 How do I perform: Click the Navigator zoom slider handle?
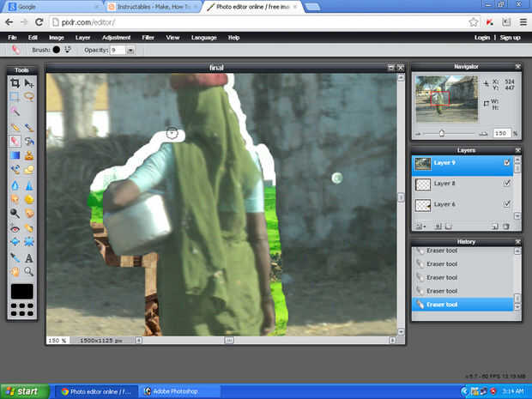(441, 133)
